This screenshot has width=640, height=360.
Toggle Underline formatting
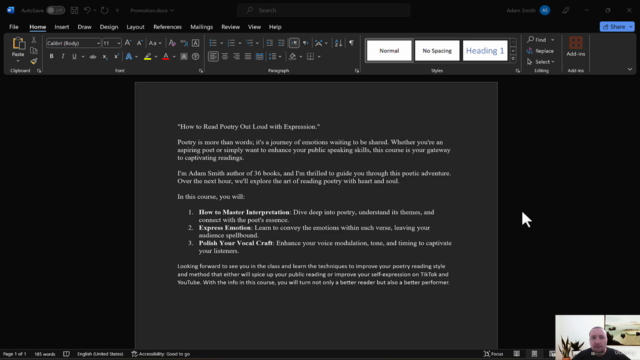tap(74, 56)
